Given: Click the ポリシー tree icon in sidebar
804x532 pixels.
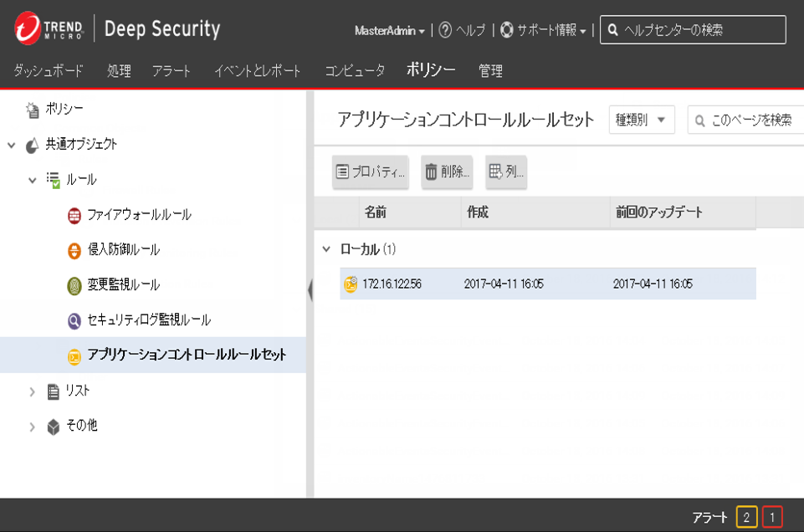Looking at the screenshot, I should 33,110.
